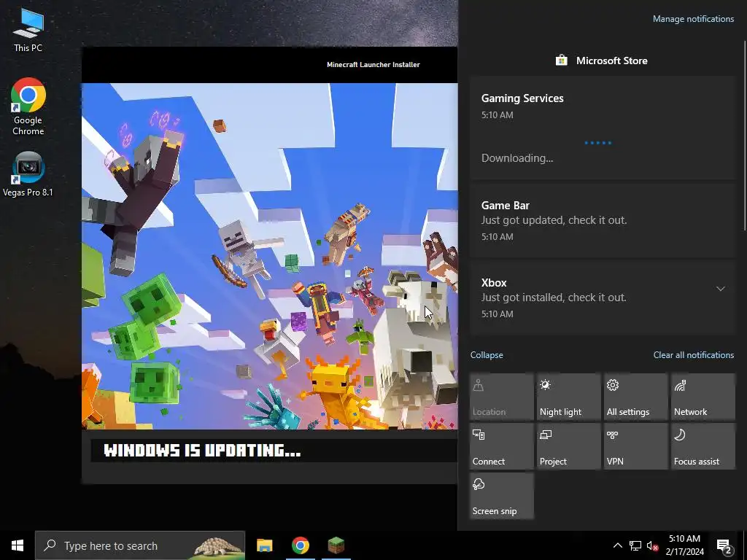Open the Windows Start menu
The image size is (747, 560).
(x=18, y=545)
